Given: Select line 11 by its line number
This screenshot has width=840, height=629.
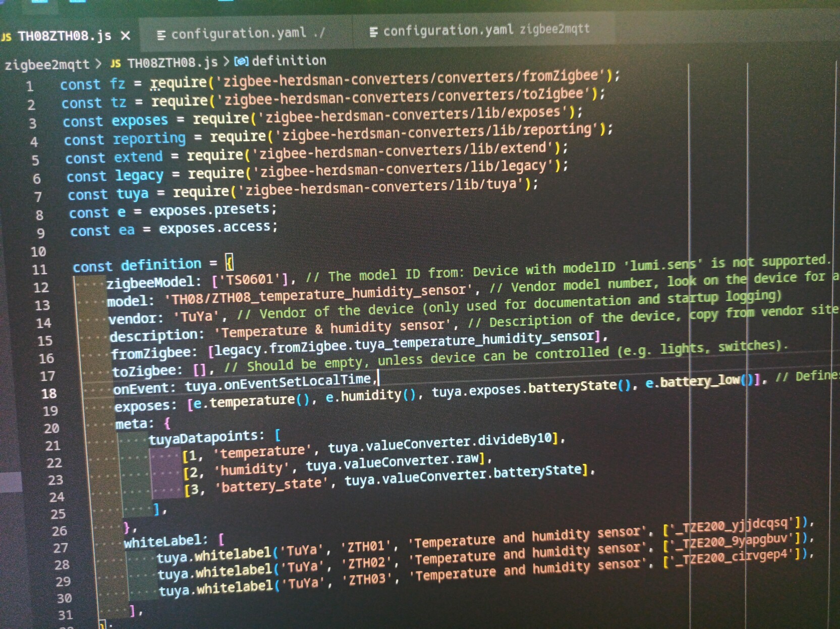Looking at the screenshot, I should (x=39, y=270).
